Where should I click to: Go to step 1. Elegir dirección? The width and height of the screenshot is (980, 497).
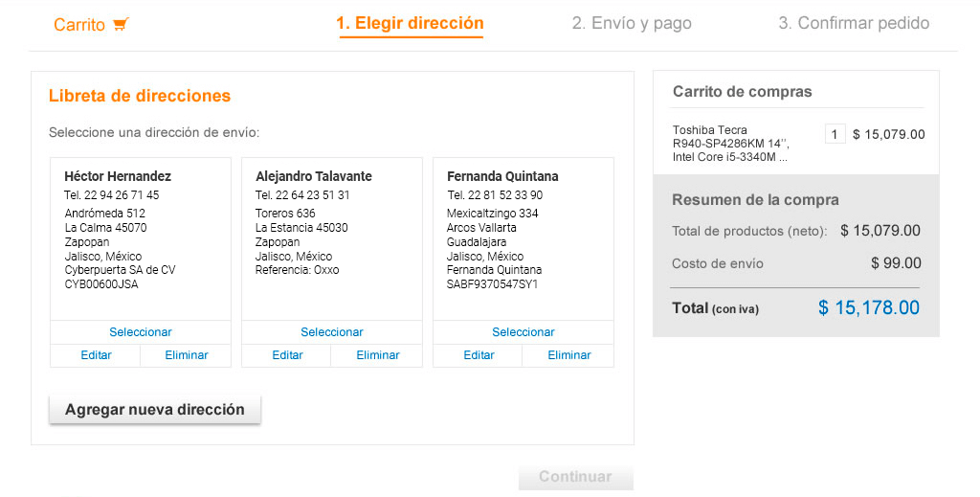point(410,24)
